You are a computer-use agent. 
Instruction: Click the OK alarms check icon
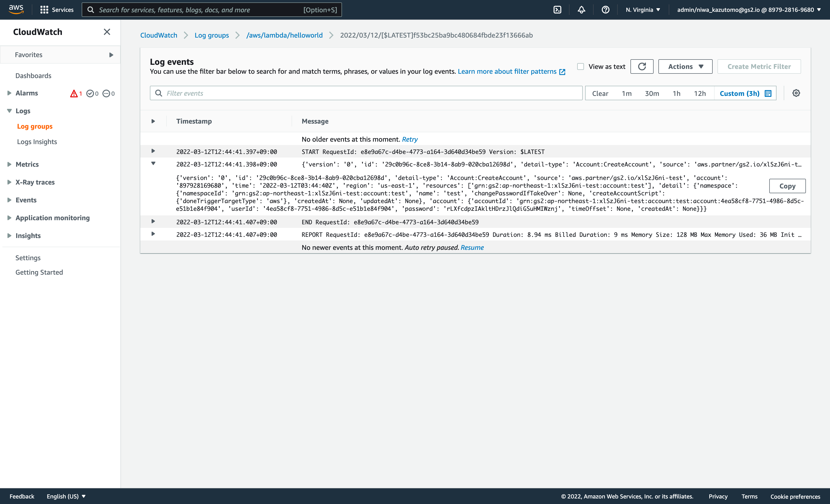90,93
